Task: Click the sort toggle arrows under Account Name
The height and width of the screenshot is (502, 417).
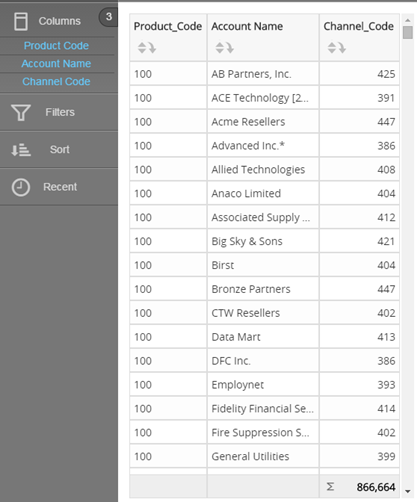Action: pyautogui.click(x=220, y=48)
